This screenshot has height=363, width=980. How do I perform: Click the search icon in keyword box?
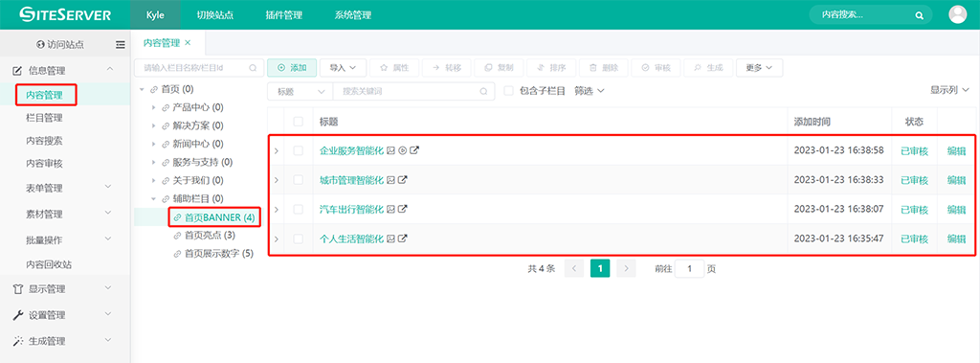tap(483, 91)
